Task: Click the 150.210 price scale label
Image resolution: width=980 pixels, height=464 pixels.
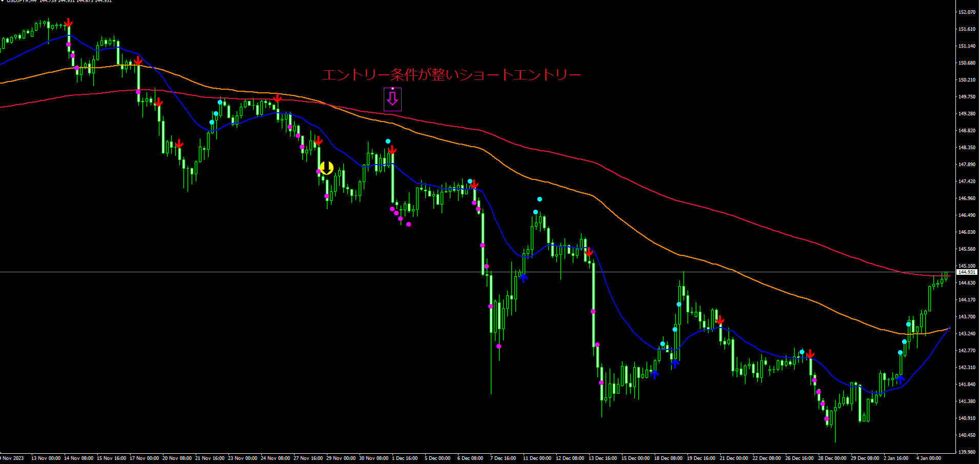Action: click(x=967, y=80)
